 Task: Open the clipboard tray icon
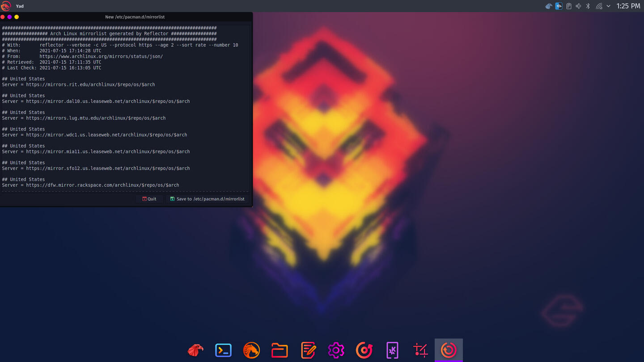[x=568, y=6]
